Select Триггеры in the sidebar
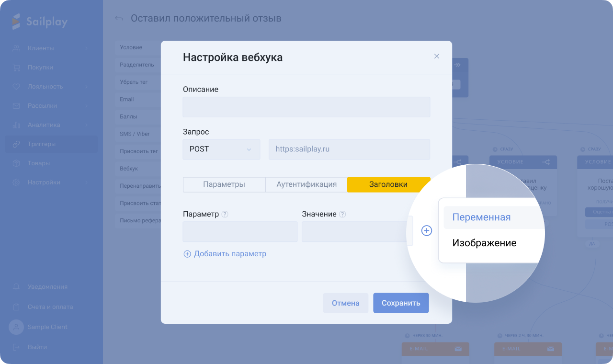 pos(51,144)
